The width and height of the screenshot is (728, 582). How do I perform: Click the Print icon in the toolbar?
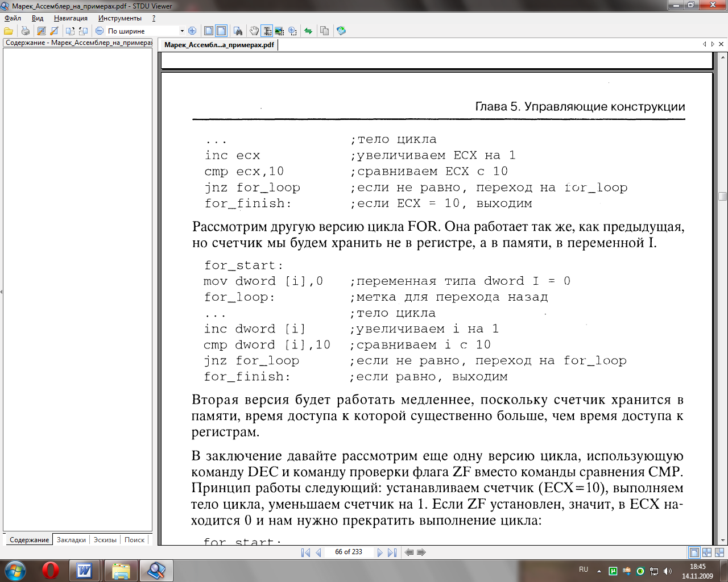[25, 31]
